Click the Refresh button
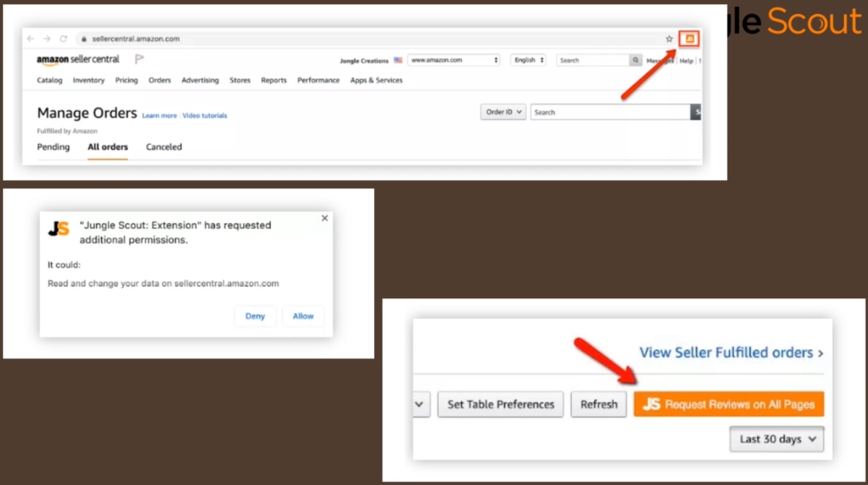 [599, 404]
